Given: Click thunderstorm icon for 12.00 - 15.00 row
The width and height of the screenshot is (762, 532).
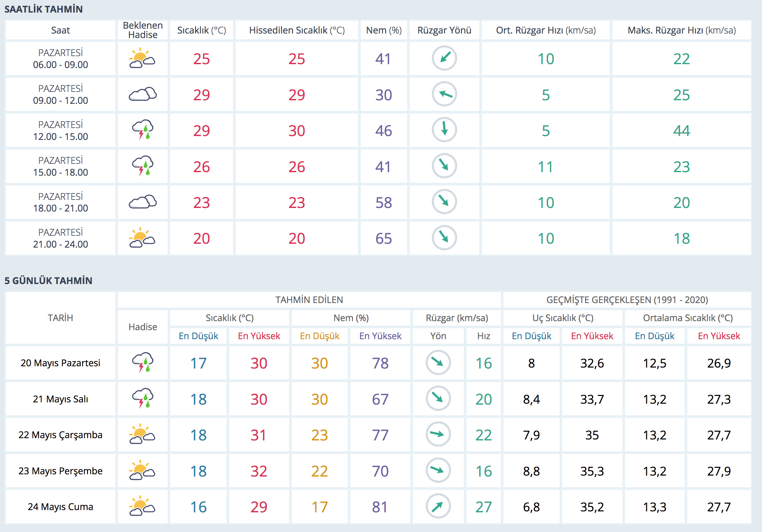Looking at the screenshot, I should [x=142, y=130].
